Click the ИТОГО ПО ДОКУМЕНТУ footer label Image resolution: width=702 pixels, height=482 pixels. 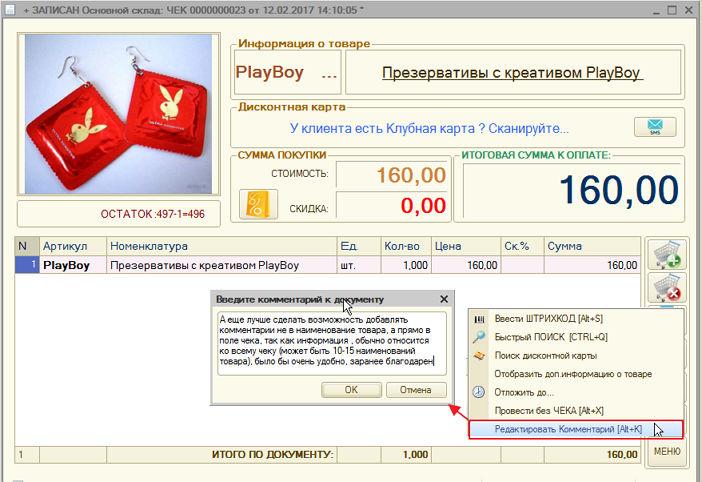point(273,455)
